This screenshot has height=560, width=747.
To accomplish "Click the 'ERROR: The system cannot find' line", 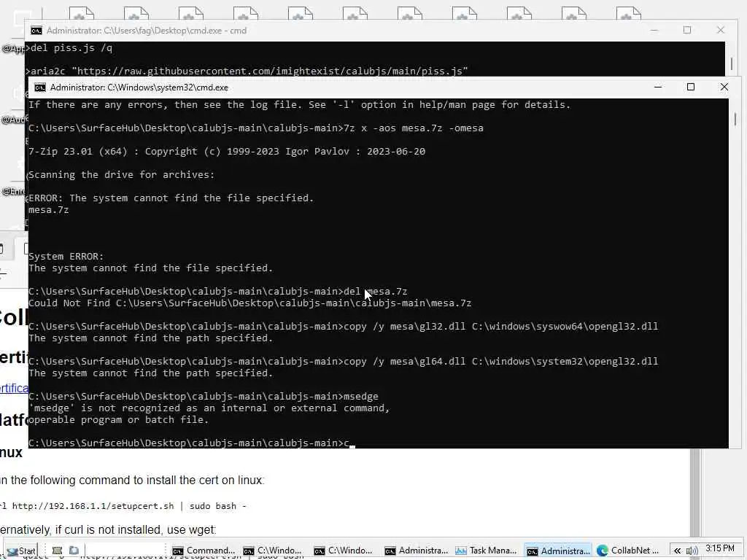I will (171, 198).
